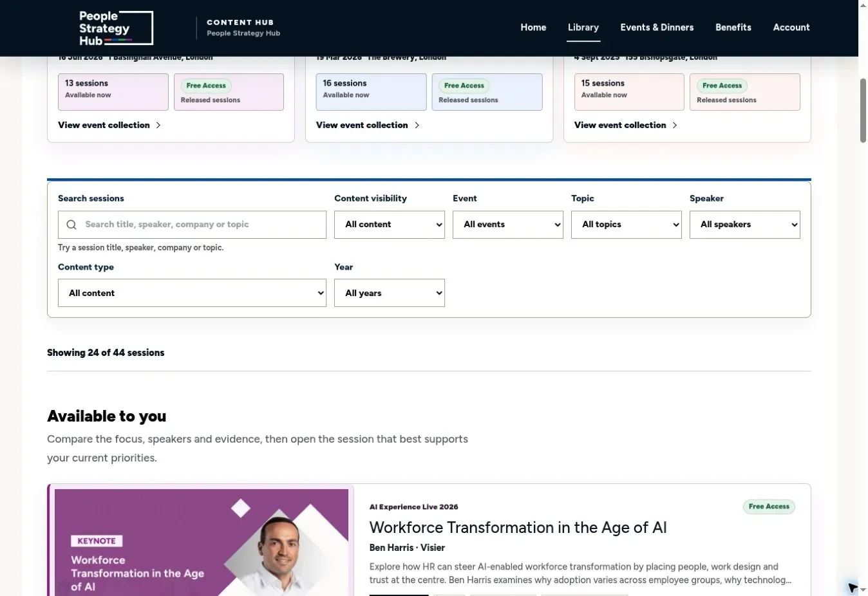Focus the Search sessions input field
Viewport: 868px width, 596px height.
point(192,225)
